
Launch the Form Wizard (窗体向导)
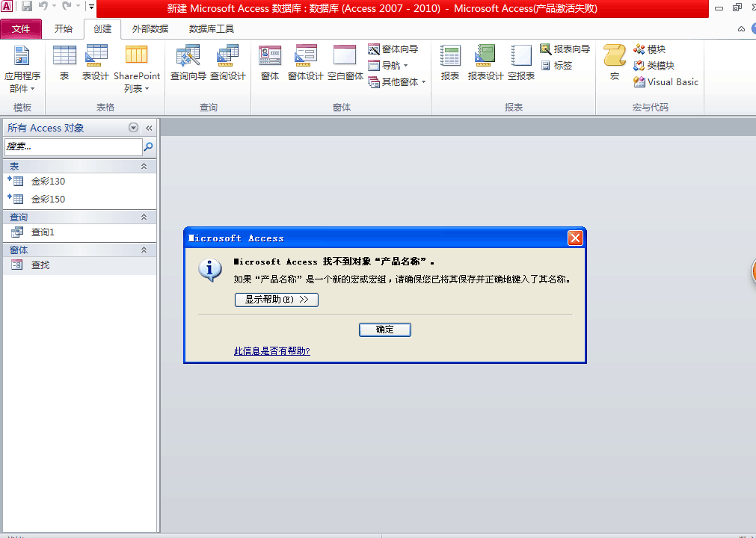393,49
